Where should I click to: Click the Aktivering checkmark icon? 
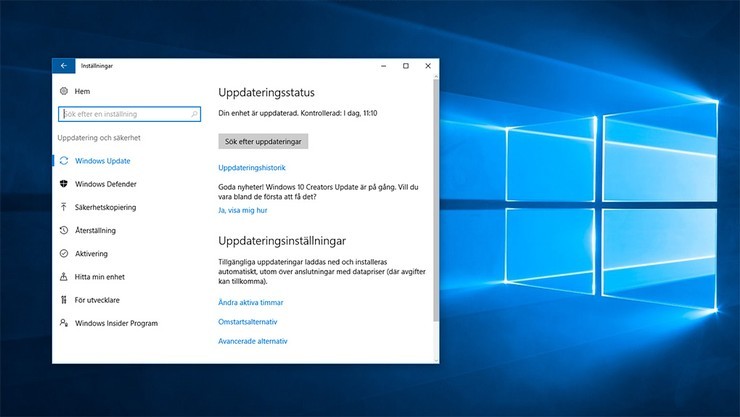point(64,253)
